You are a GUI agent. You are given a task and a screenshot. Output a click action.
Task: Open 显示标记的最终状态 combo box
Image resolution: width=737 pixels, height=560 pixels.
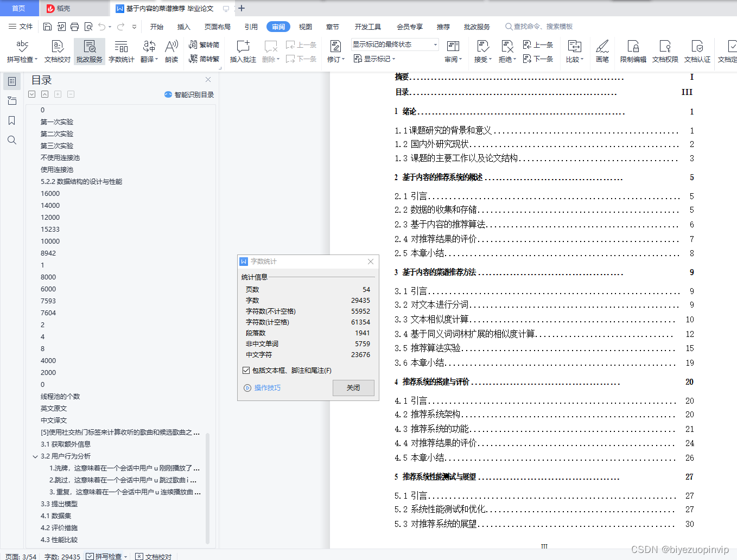[x=395, y=44]
